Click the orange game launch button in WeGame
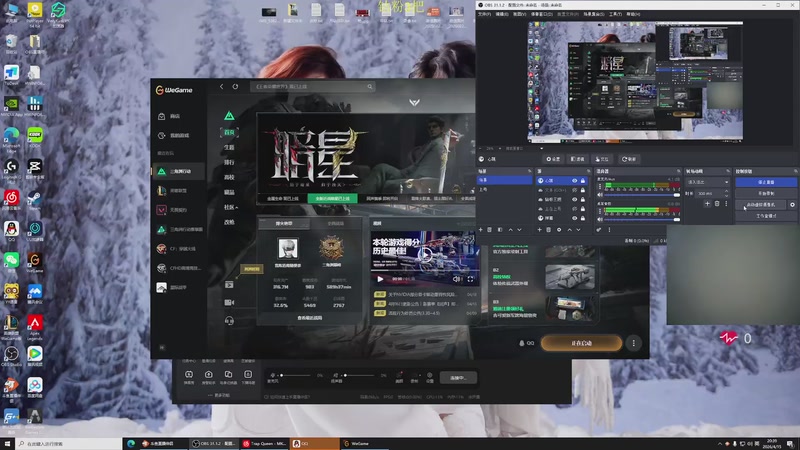This screenshot has height=450, width=800. (581, 343)
